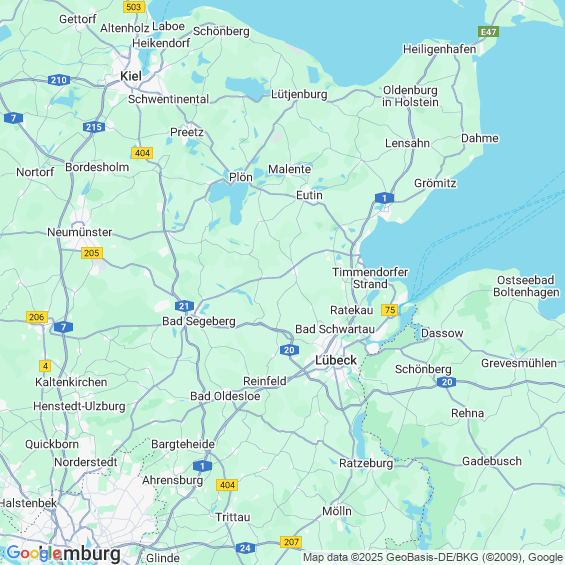Click the Heiligenhafen town label
Screen dimensions: 565x565
point(439,49)
